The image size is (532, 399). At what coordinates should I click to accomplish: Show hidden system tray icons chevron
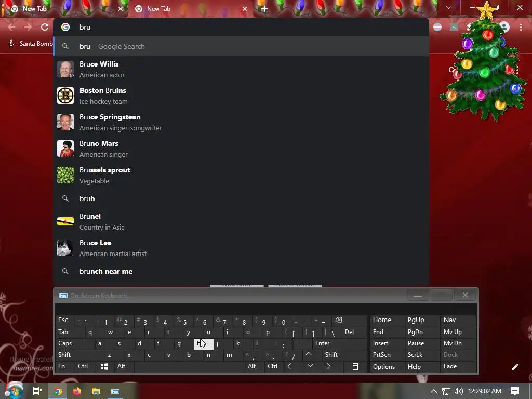(x=434, y=391)
